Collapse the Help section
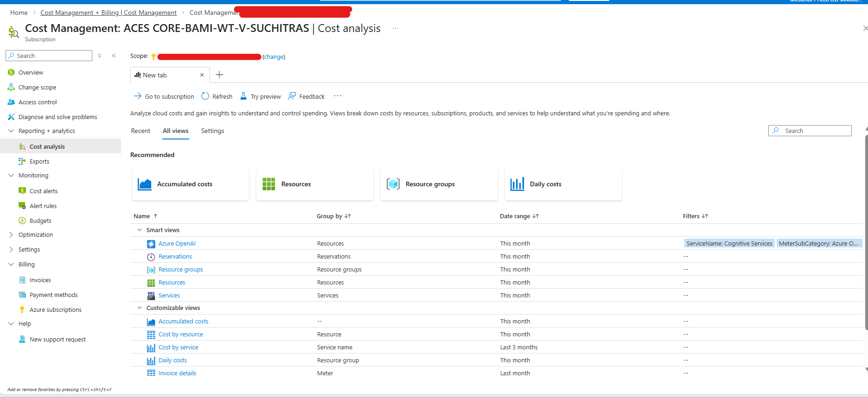The height and width of the screenshot is (398, 868). [x=11, y=323]
